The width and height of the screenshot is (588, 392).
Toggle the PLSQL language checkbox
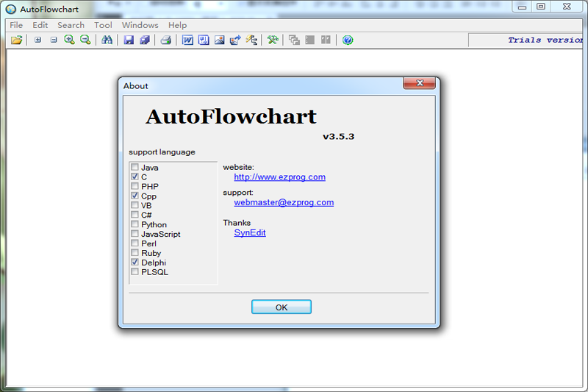click(x=135, y=271)
